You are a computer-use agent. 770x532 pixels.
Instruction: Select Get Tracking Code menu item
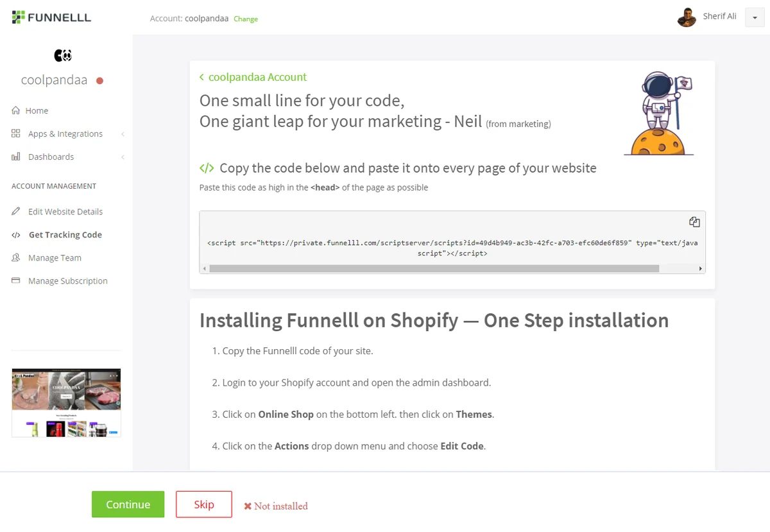pos(66,235)
